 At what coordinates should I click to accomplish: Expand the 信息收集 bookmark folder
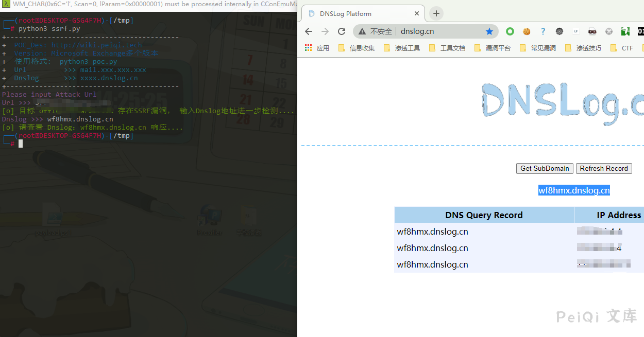pyautogui.click(x=357, y=48)
